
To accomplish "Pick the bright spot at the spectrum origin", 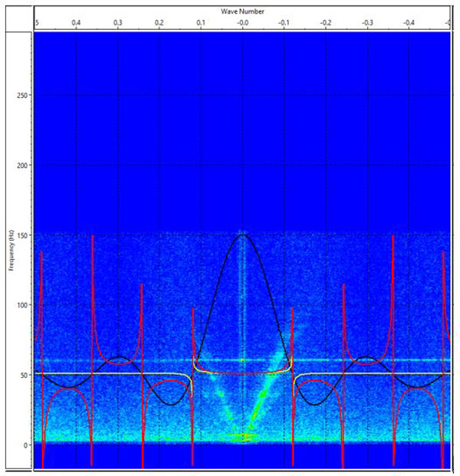I will [244, 437].
